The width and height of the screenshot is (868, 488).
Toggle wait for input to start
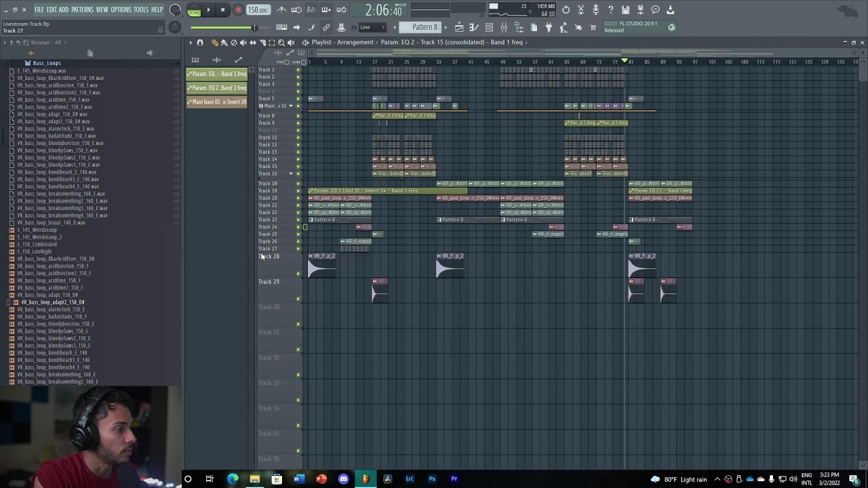(x=296, y=9)
